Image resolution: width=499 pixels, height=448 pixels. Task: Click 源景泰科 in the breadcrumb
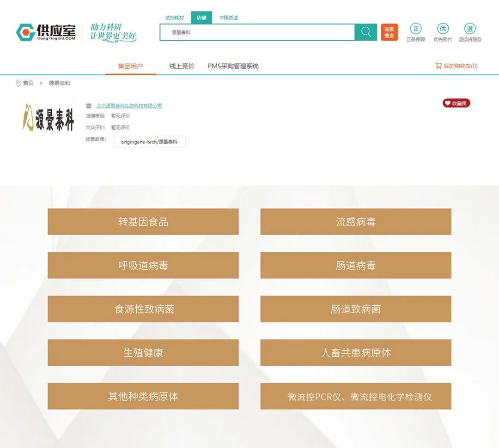coord(59,83)
